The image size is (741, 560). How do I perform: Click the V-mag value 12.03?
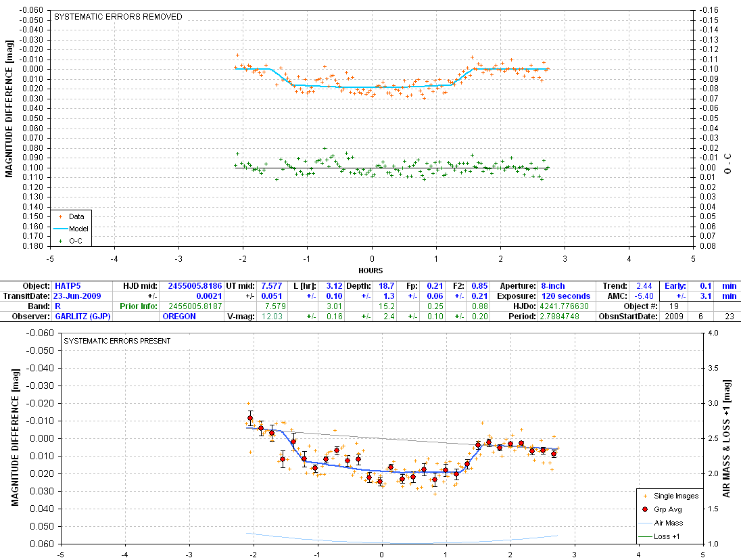click(x=272, y=316)
